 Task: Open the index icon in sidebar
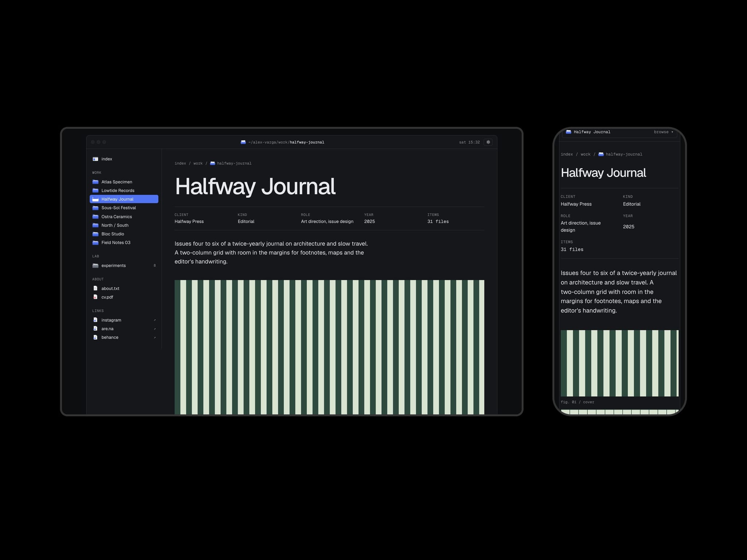[96, 159]
